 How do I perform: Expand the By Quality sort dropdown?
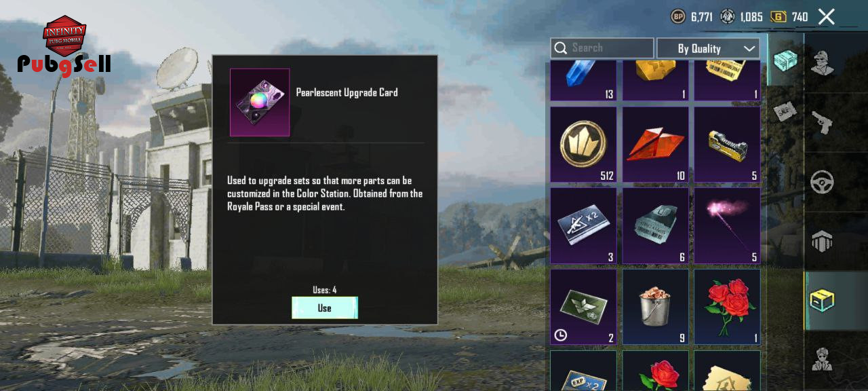(x=708, y=48)
